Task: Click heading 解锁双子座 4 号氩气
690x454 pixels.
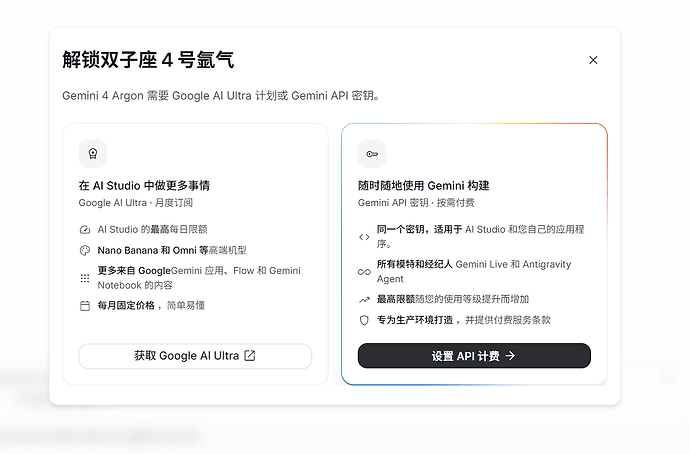Action: point(148,60)
